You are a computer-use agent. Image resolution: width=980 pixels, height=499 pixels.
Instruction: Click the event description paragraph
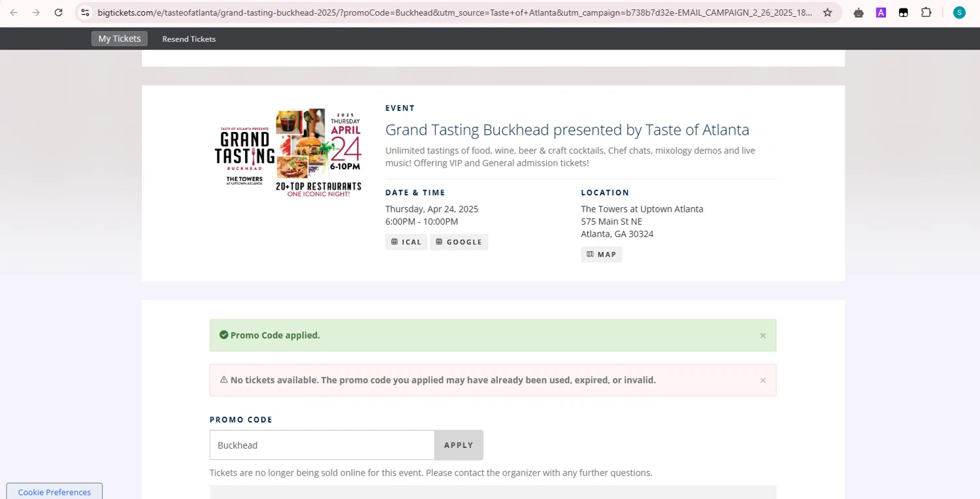tap(570, 157)
